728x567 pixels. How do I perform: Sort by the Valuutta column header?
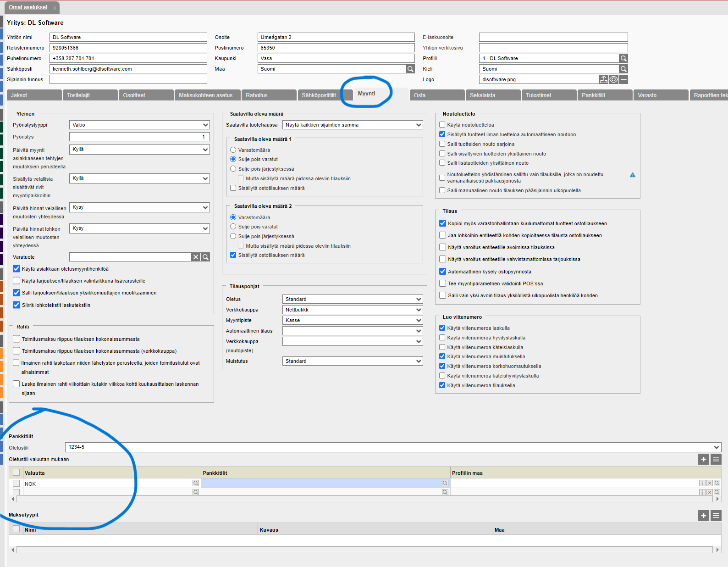[112, 473]
